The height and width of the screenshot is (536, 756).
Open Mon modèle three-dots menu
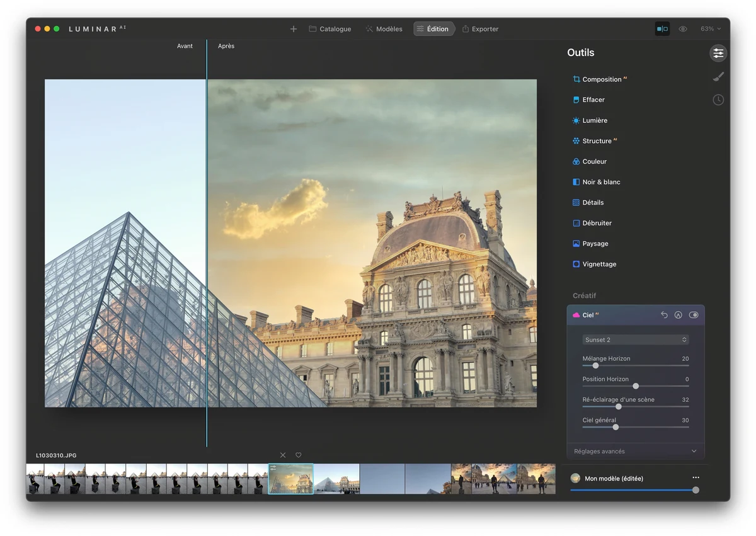(x=696, y=478)
